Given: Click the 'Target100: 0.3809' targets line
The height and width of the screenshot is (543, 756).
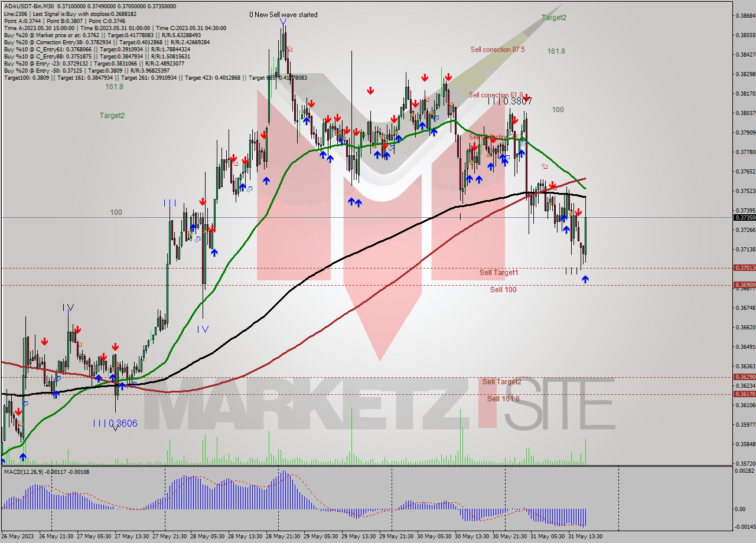Looking at the screenshot, I should [155, 77].
